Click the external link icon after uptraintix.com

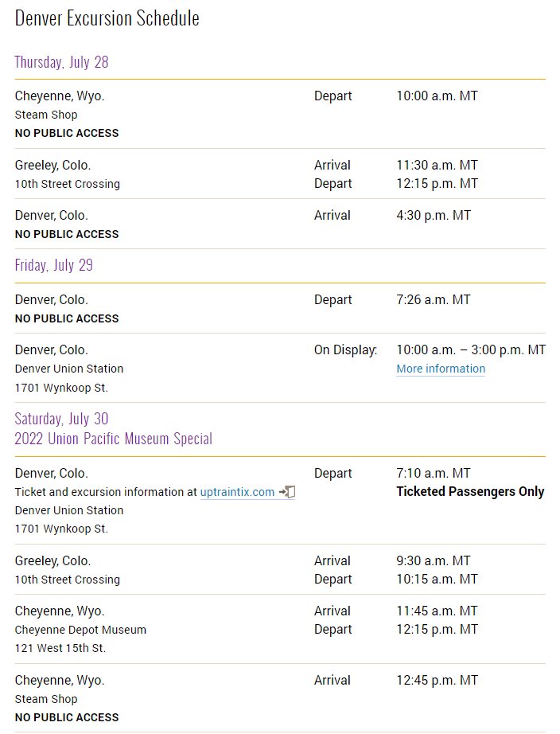pos(287,492)
